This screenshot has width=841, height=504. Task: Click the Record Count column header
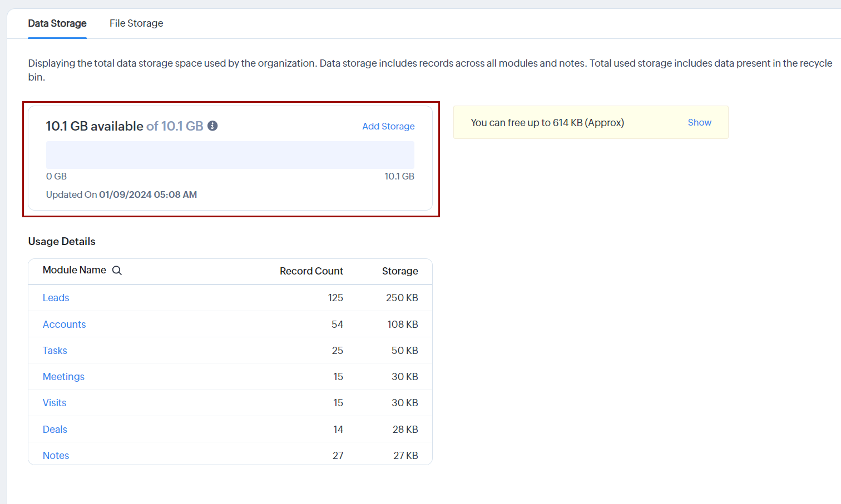[311, 271]
